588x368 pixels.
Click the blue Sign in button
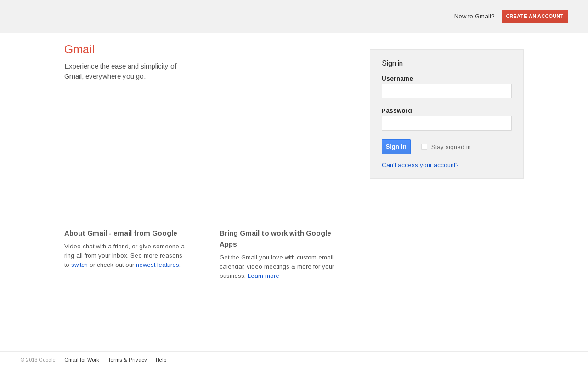[x=396, y=147]
